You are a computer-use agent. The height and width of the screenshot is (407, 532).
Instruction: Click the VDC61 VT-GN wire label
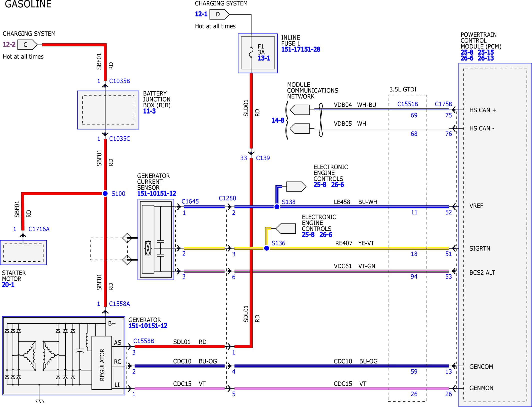(x=354, y=266)
